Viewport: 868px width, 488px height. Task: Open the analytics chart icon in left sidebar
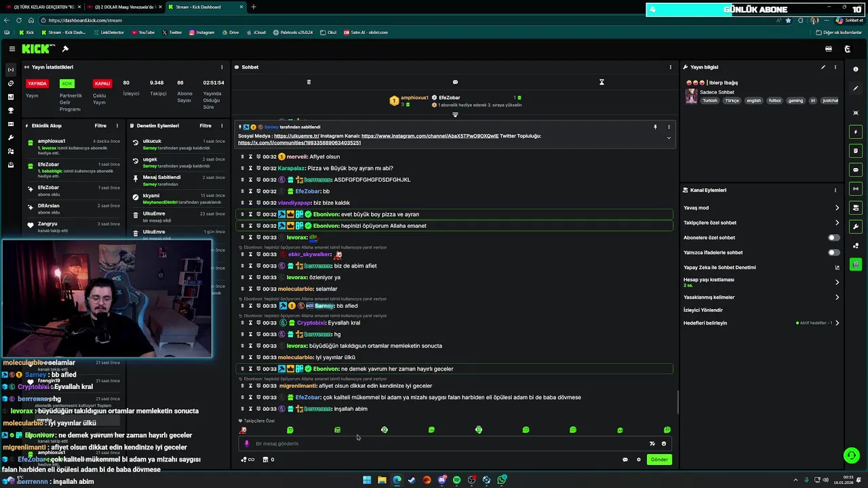(x=11, y=97)
